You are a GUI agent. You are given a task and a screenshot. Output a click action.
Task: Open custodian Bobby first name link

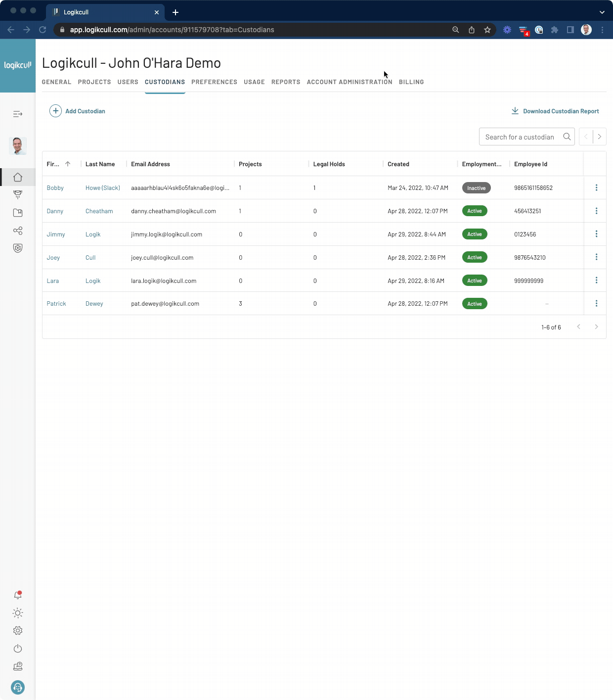pyautogui.click(x=55, y=188)
